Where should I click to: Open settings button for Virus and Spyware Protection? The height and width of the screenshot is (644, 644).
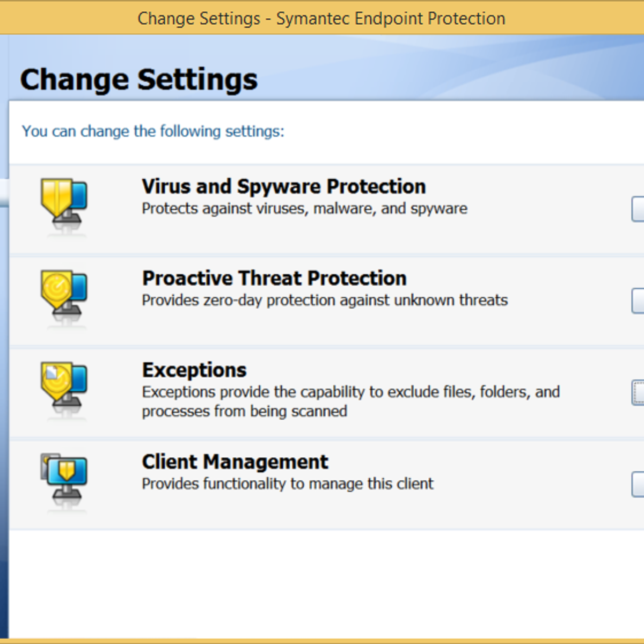tap(638, 209)
